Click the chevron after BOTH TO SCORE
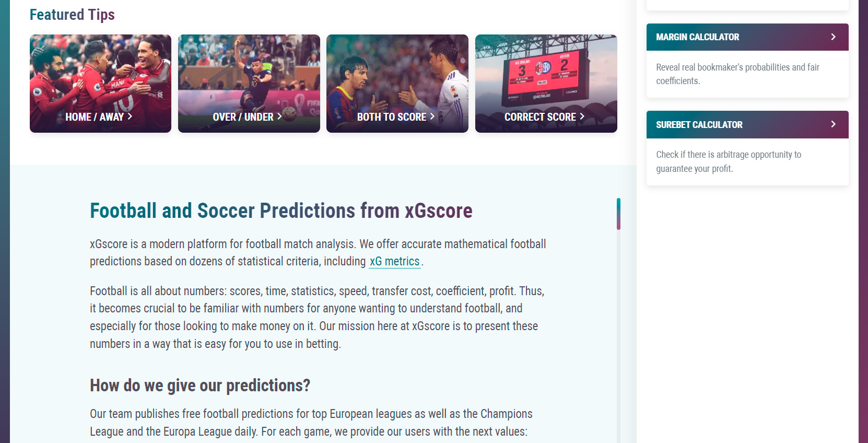The image size is (868, 443). (432, 116)
